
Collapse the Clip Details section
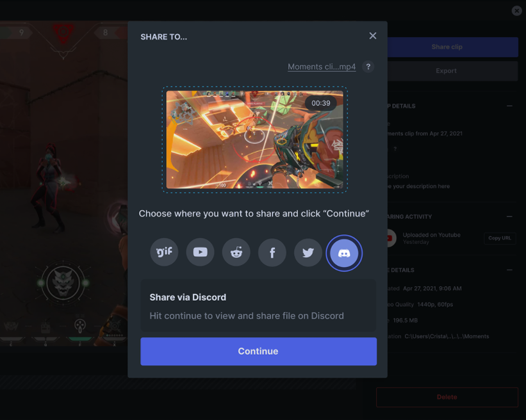coord(509,106)
